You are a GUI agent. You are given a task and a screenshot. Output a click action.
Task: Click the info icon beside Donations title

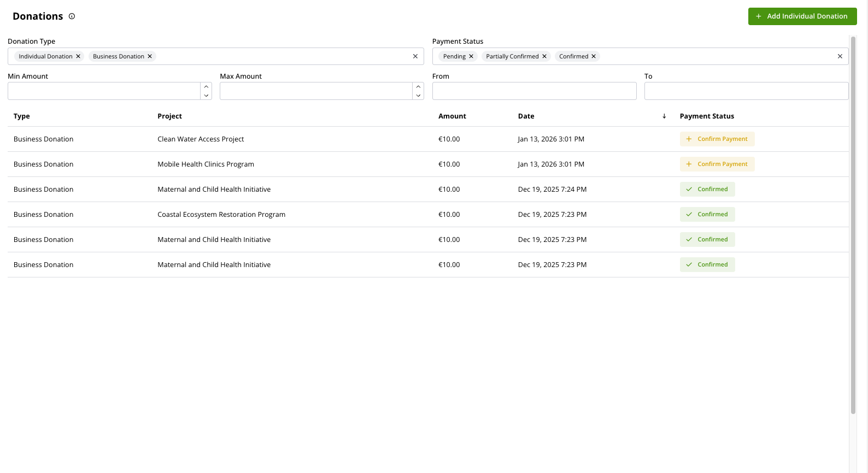(x=72, y=16)
